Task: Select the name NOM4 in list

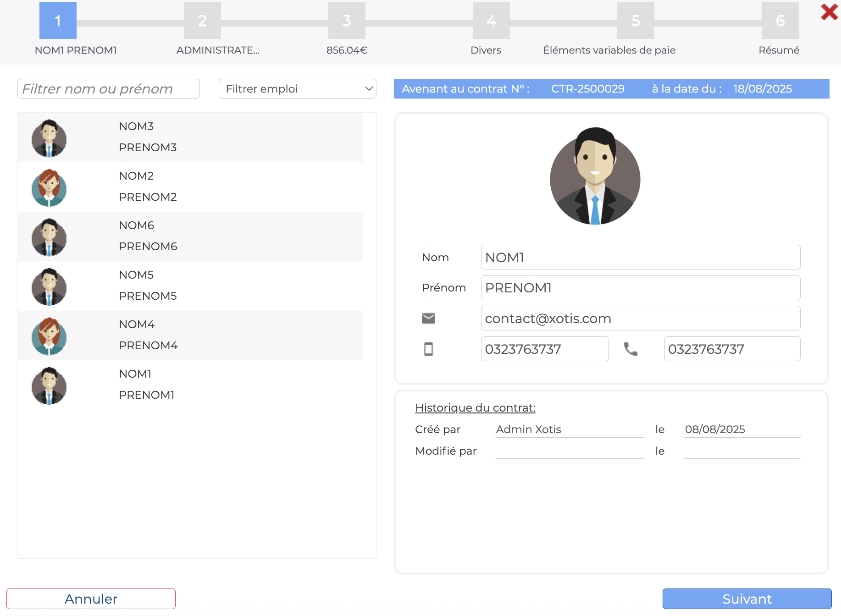Action: point(137,324)
